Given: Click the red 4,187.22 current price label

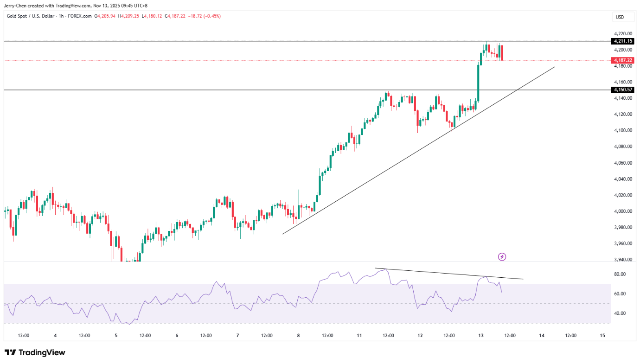Looking at the screenshot, I should pyautogui.click(x=623, y=60).
